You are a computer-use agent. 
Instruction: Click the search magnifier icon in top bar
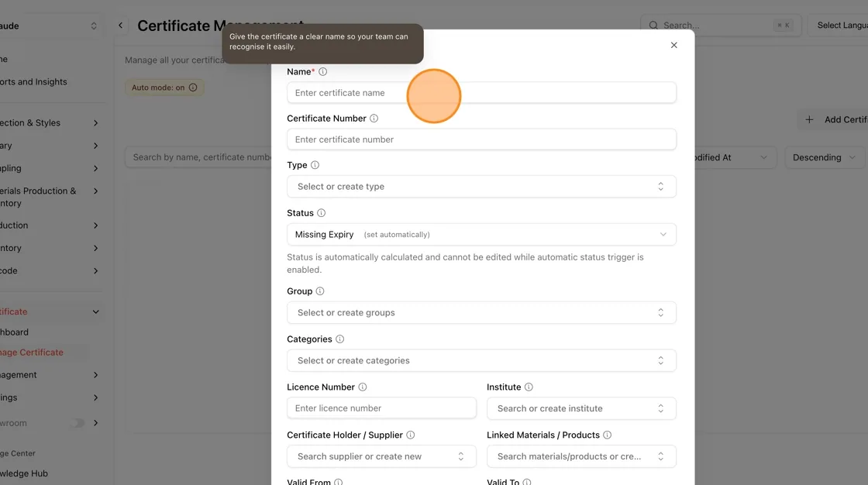[x=654, y=26]
